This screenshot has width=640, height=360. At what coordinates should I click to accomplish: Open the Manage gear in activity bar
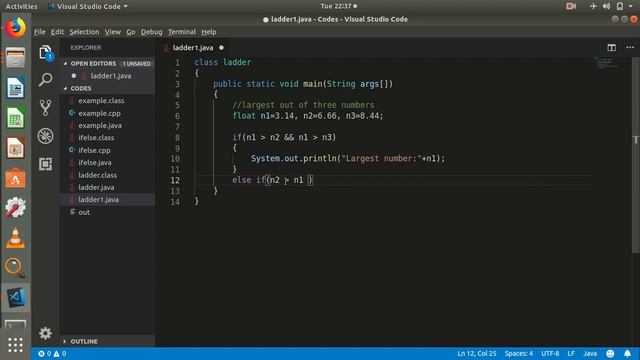point(45,333)
